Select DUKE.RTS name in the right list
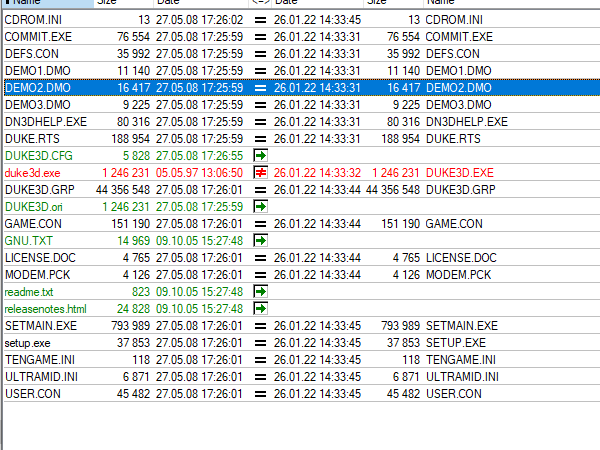Screen dimensions: 600x450 pos(453,139)
